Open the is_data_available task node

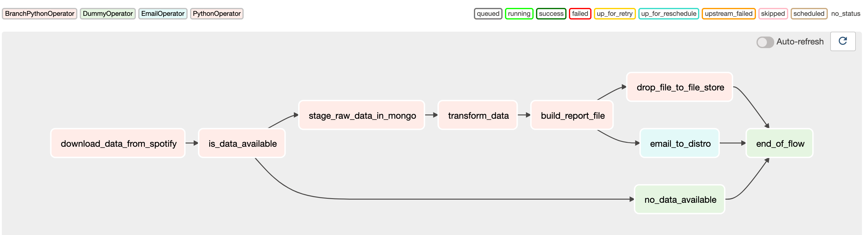tap(242, 143)
